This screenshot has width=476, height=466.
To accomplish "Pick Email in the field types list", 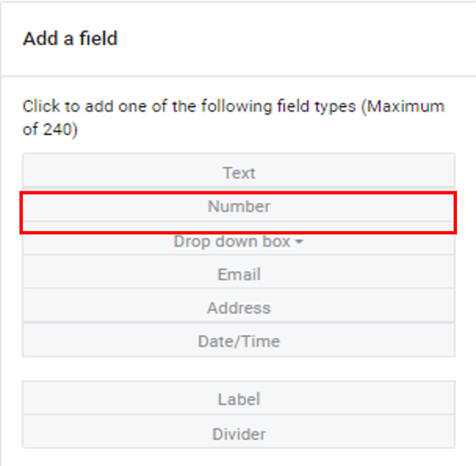I will coord(239,275).
